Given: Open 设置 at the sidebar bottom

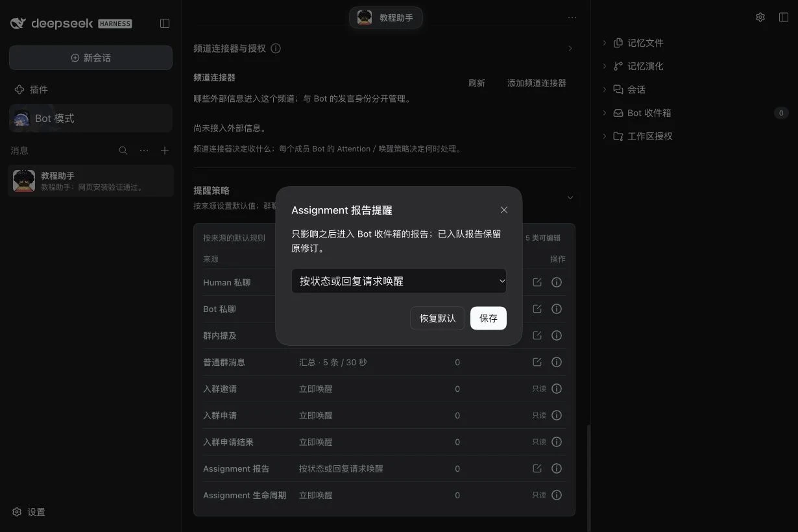Looking at the screenshot, I should point(29,512).
